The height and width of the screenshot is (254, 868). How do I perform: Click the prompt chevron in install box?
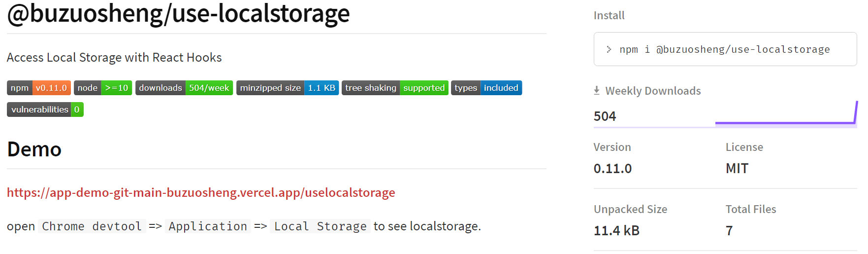tap(609, 49)
